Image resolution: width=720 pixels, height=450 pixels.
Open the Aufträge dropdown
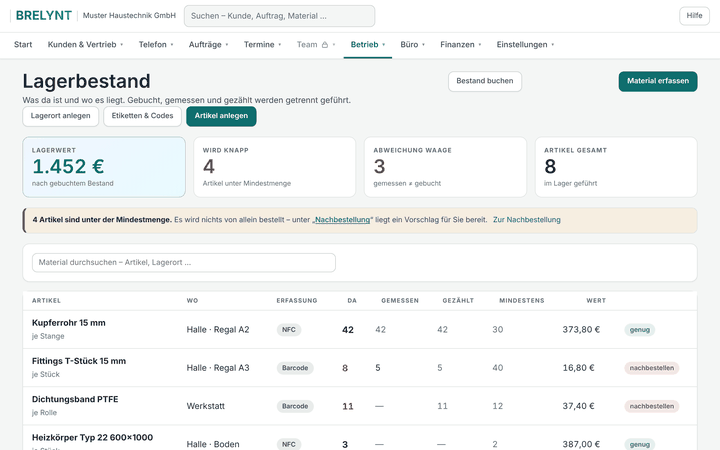tap(208, 45)
